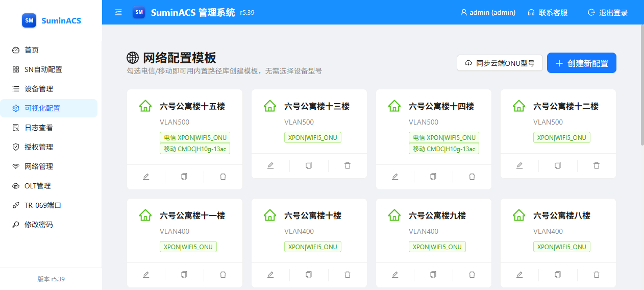Click the 版本 r5.39 footer text
The image size is (644, 290).
[51, 279]
